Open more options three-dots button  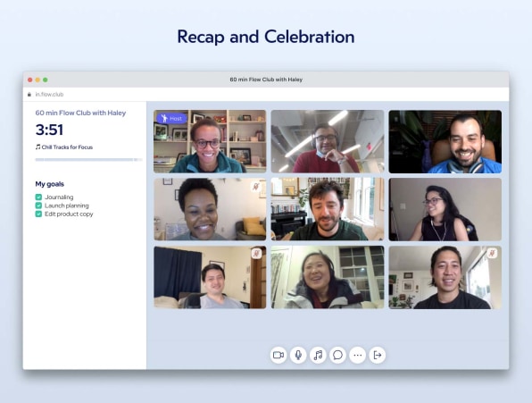358,355
